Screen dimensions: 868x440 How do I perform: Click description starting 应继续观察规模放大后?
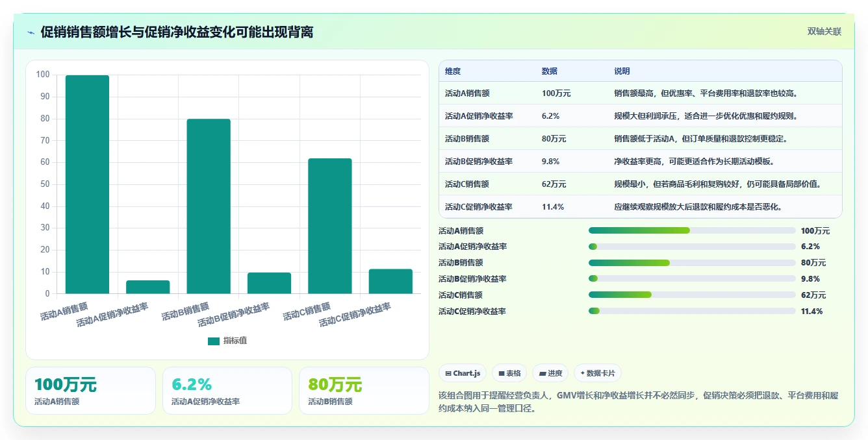[x=698, y=207]
